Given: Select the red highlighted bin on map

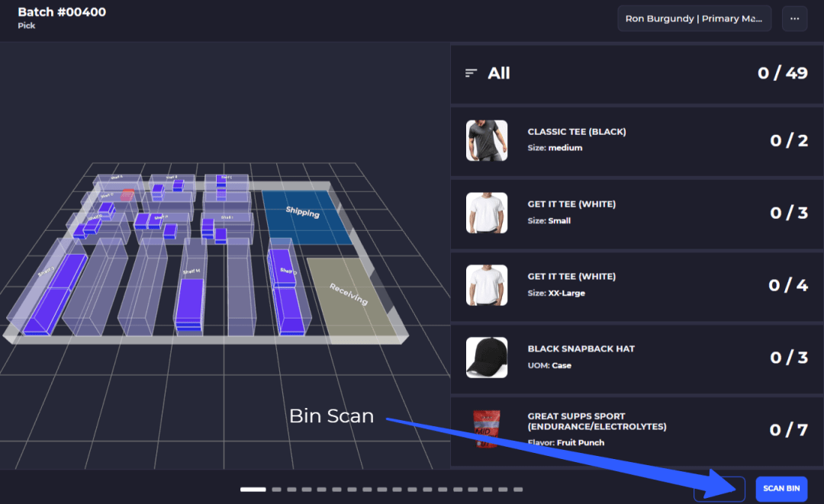Looking at the screenshot, I should pyautogui.click(x=127, y=194).
